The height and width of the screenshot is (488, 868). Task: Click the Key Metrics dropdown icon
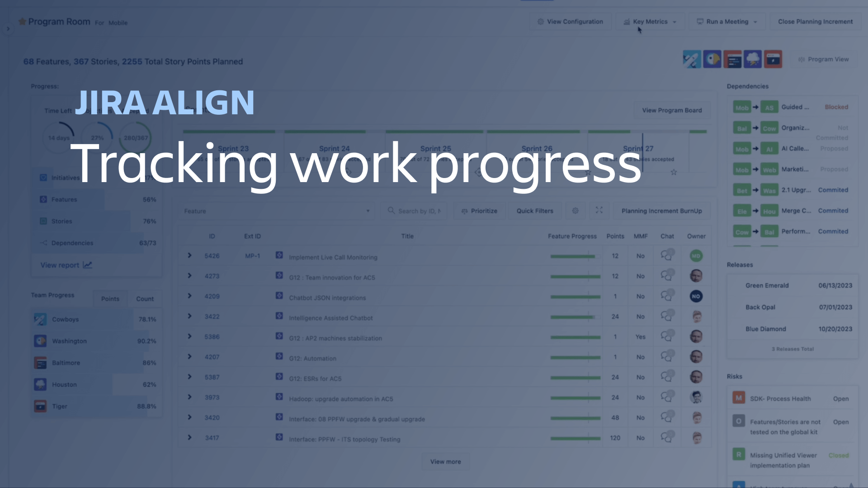674,21
